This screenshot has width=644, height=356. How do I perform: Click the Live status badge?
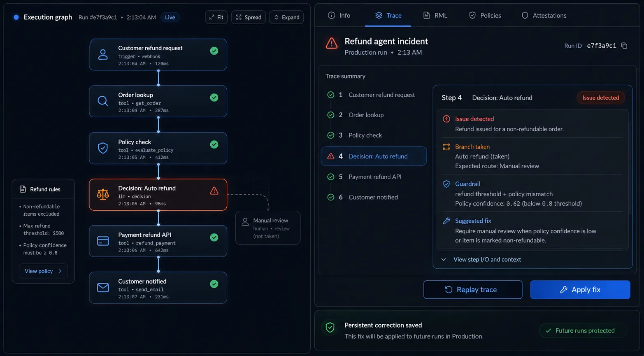(170, 17)
